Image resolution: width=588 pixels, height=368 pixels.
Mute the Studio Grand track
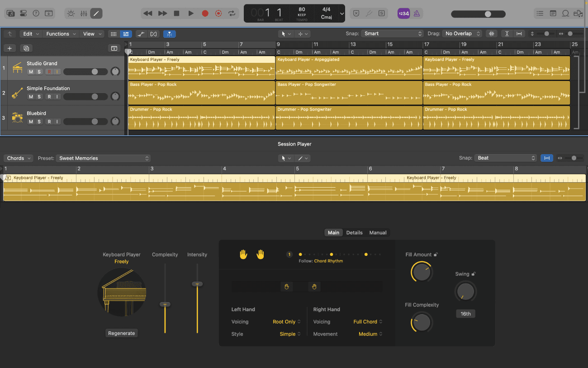[x=31, y=72]
